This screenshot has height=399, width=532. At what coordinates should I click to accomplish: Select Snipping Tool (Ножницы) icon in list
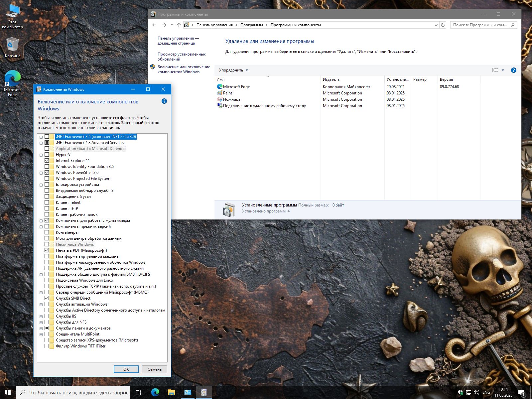coord(219,99)
